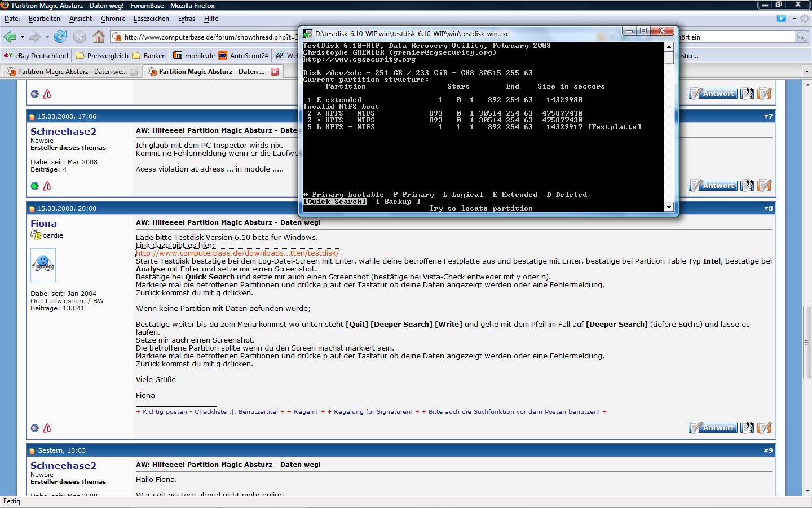Screen dimensions: 812x508
Task: Open the mobile.de bookmark
Action: click(x=195, y=55)
